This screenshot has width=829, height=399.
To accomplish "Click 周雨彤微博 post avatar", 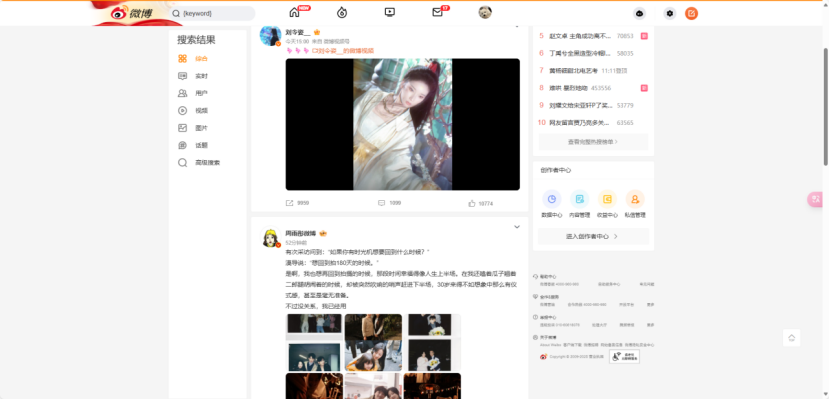I will [270, 237].
